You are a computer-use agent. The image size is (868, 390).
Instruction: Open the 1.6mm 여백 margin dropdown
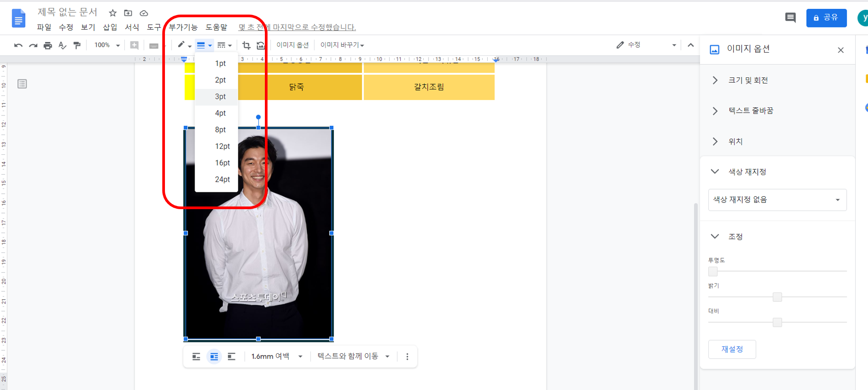click(x=277, y=356)
